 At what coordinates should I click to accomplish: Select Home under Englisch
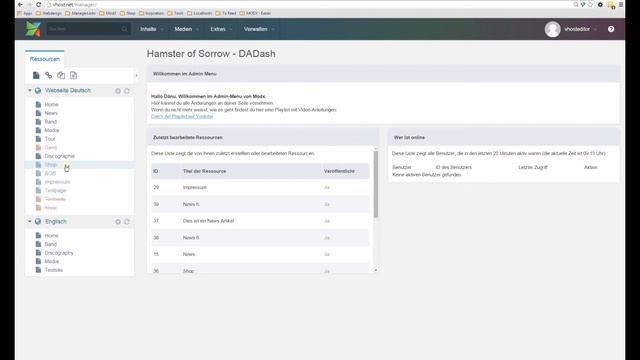51,236
